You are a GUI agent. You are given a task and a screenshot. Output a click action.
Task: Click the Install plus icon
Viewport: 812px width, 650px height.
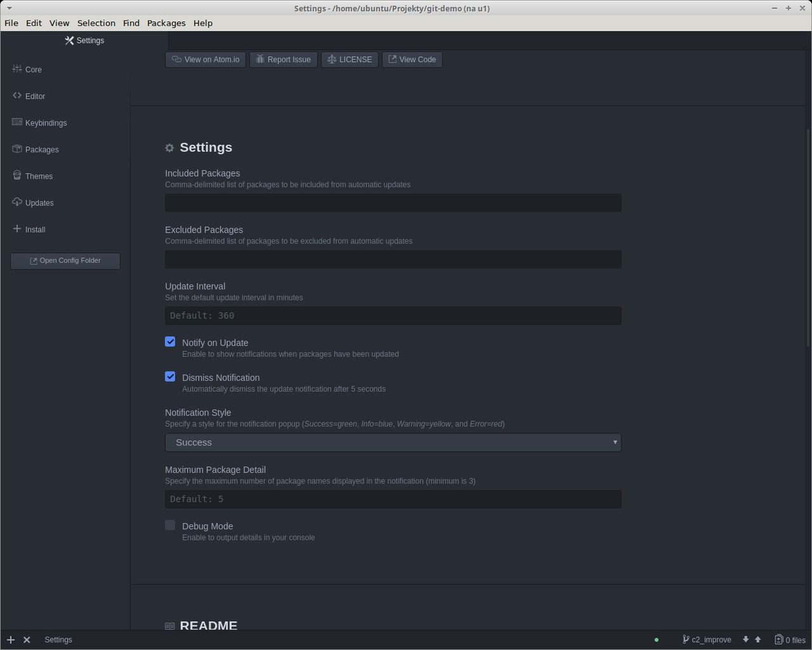[x=17, y=229]
